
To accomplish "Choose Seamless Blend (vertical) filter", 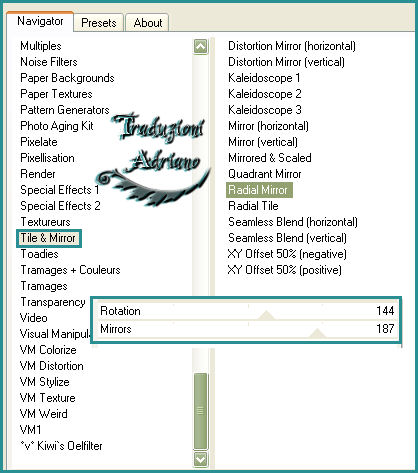I will click(x=287, y=238).
